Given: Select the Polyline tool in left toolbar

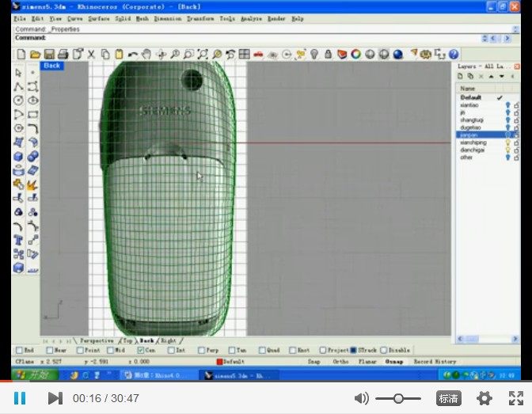Looking at the screenshot, I should (19, 86).
